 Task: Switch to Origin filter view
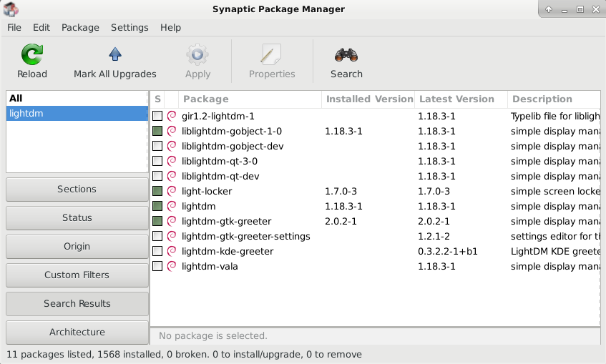pos(77,247)
